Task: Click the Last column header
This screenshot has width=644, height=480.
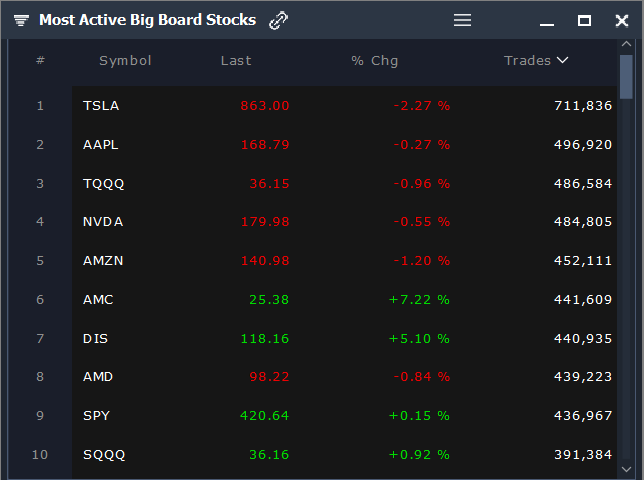Action: click(236, 61)
